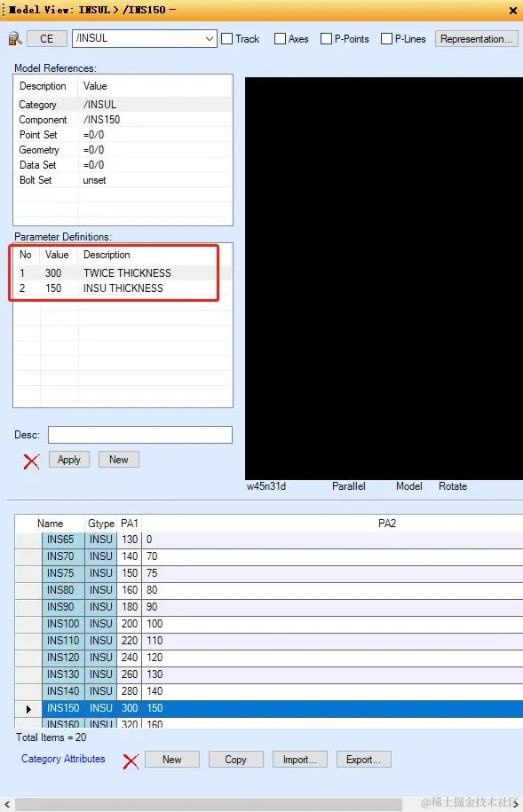The image size is (523, 812).
Task: Click the row pointer arrow beside INS150
Action: tap(28, 709)
